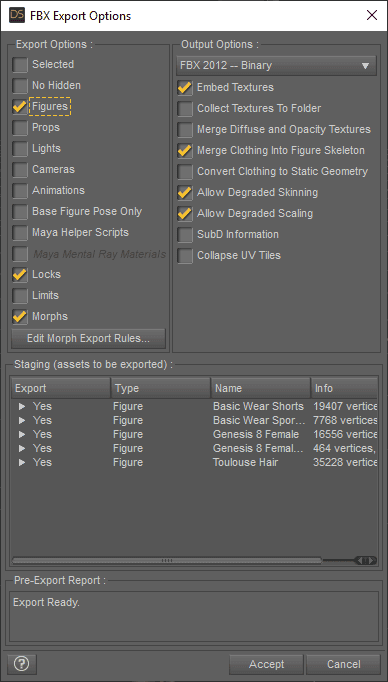
Task: Enable SubD Information checkbox
Action: (x=185, y=234)
